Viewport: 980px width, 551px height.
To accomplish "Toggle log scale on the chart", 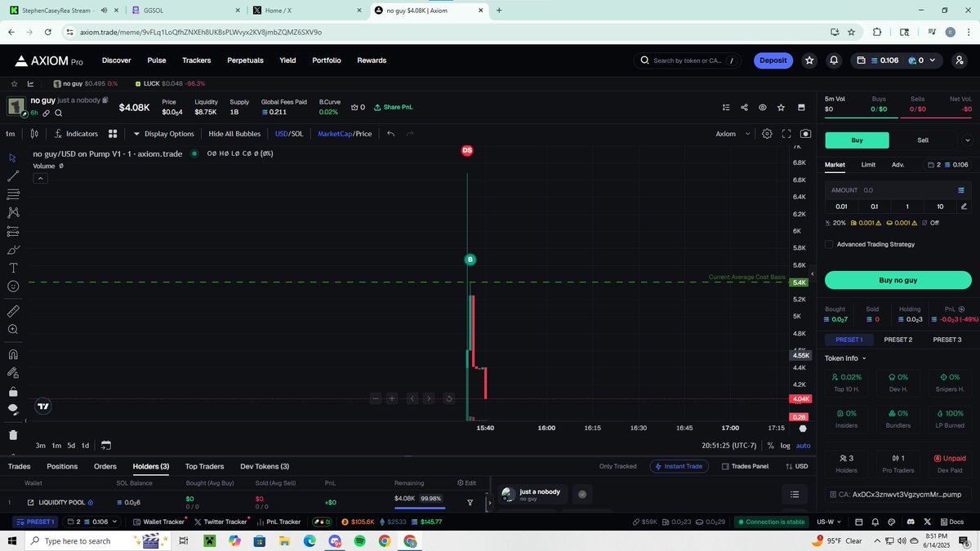I will (785, 446).
